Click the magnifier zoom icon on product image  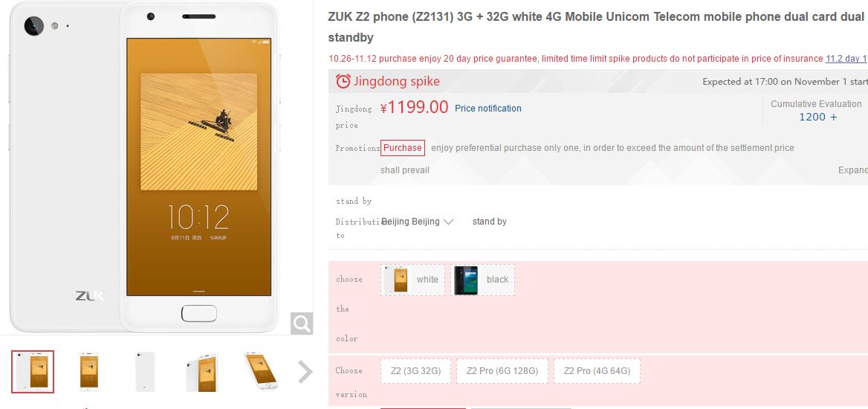302,323
